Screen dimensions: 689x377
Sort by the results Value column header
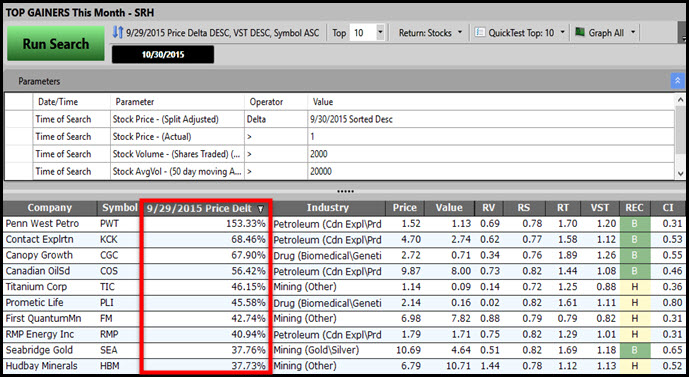point(449,208)
